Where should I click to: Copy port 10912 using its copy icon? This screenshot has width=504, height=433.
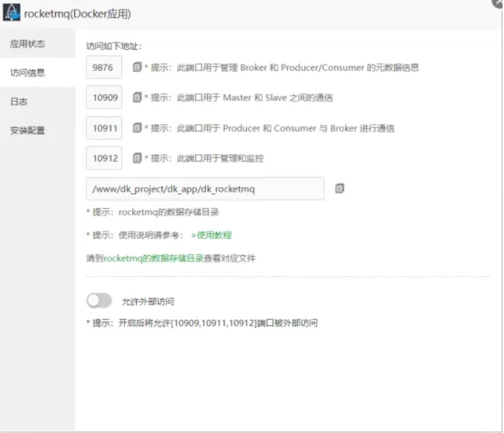(x=137, y=158)
